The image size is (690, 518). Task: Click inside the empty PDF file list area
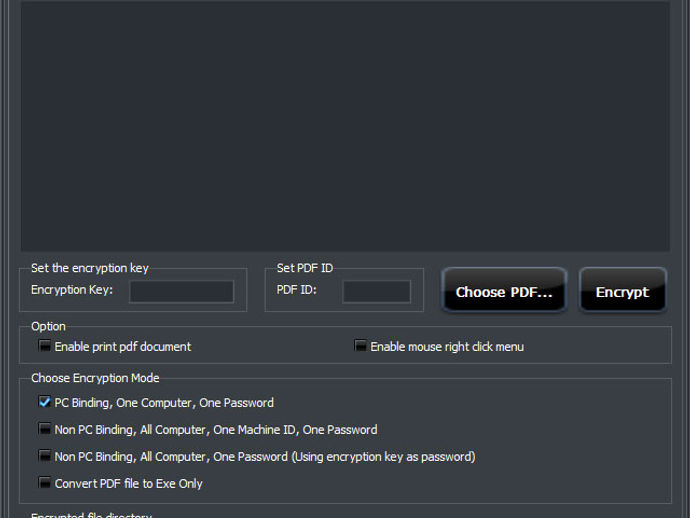tap(345, 126)
